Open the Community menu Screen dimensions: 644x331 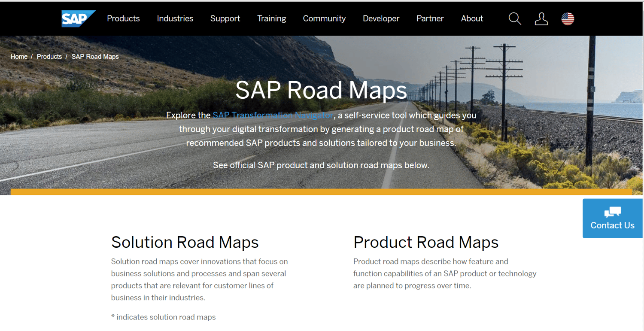pyautogui.click(x=324, y=18)
